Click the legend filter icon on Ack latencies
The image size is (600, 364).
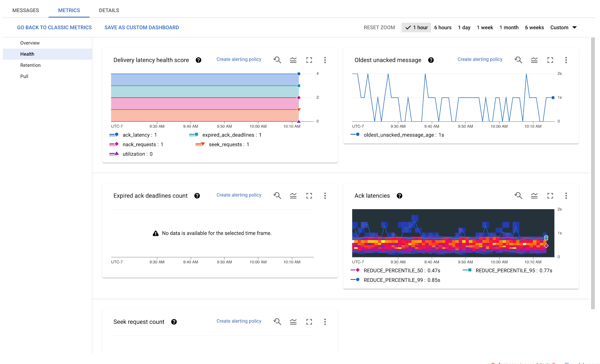click(533, 196)
